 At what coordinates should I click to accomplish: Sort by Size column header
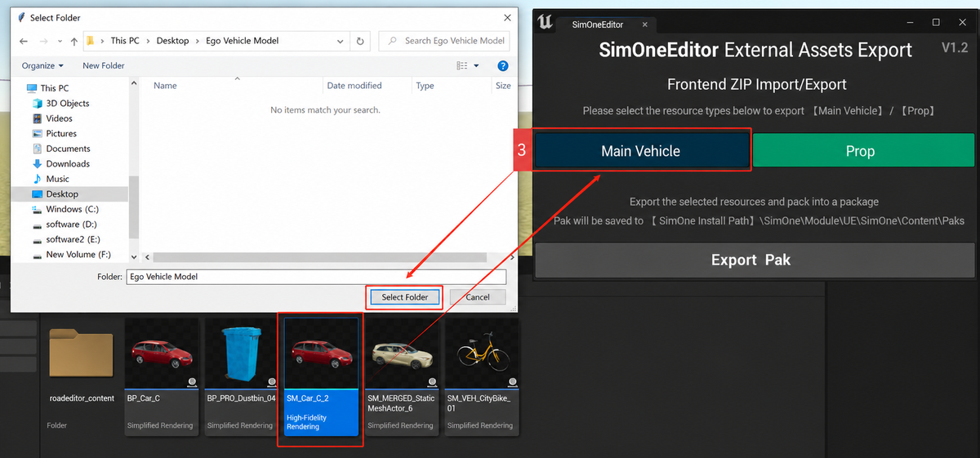click(502, 86)
